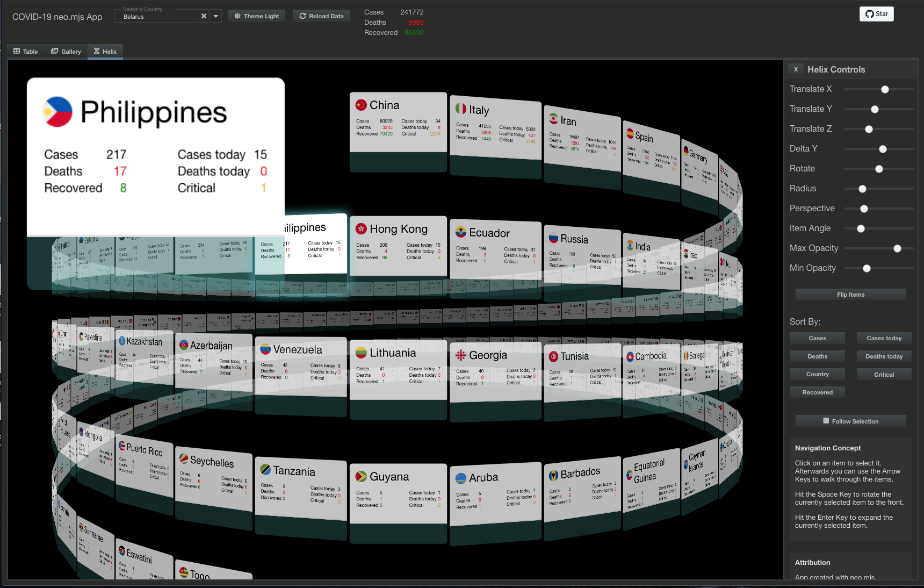Click the Tunisia flag icon
The width and height of the screenshot is (924, 588).
point(553,356)
